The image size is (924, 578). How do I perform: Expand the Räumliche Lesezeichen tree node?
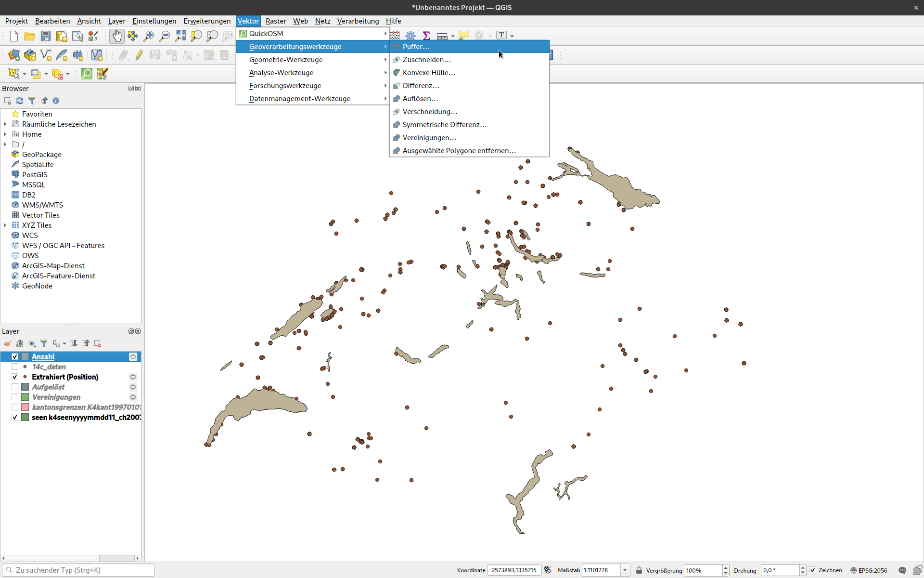(5, 124)
